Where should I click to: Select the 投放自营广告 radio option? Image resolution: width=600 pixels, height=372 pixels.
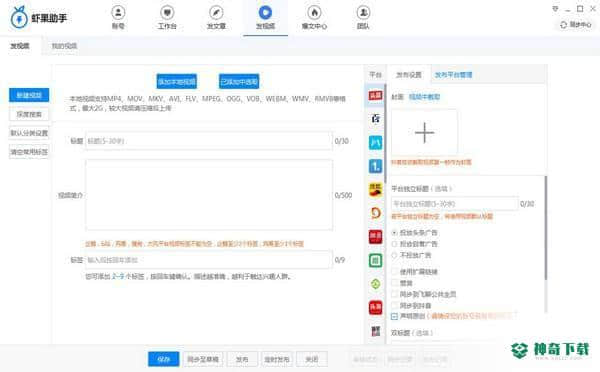point(394,244)
